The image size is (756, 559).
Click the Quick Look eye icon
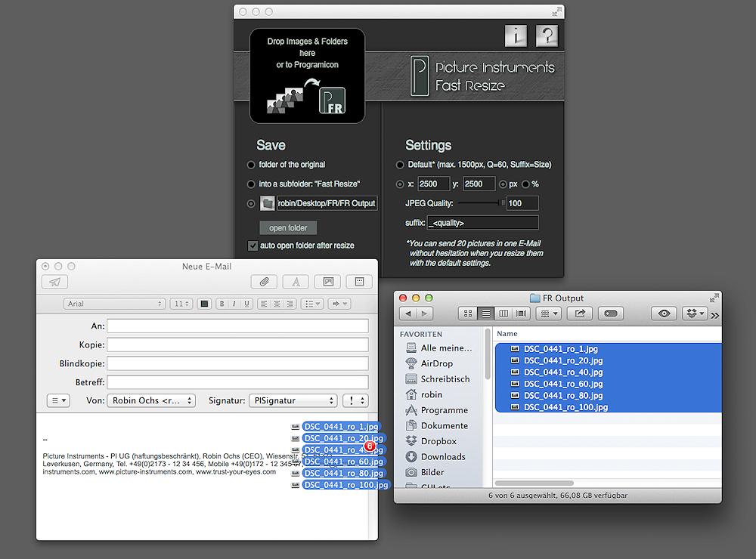coord(664,313)
